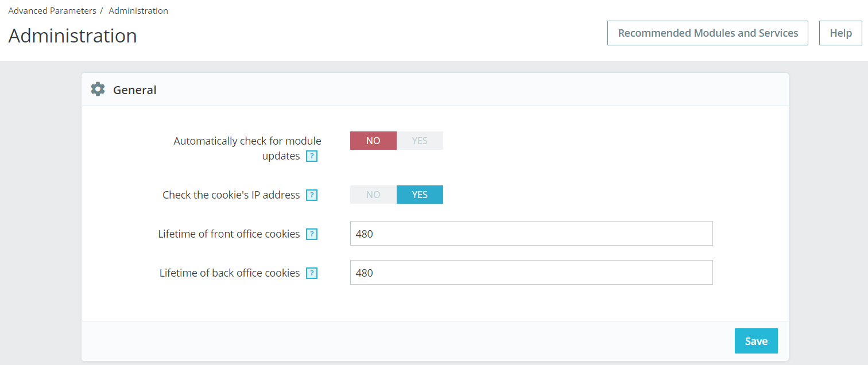Open the Help panel
The width and height of the screenshot is (868, 365).
(840, 33)
